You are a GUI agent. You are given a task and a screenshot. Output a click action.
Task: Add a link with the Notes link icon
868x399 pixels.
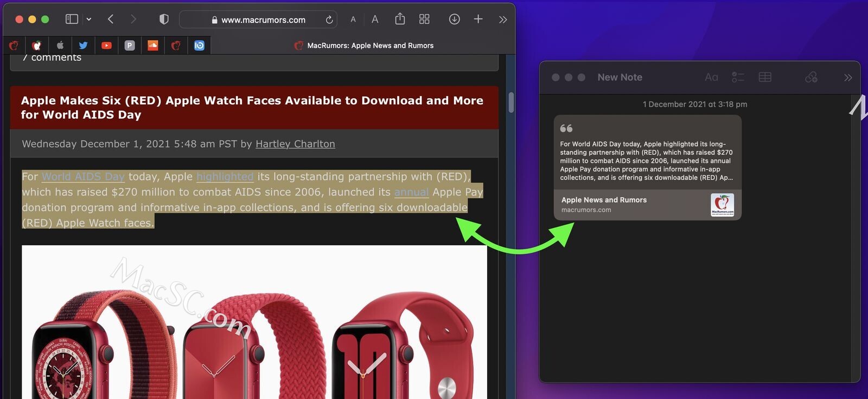coord(811,77)
